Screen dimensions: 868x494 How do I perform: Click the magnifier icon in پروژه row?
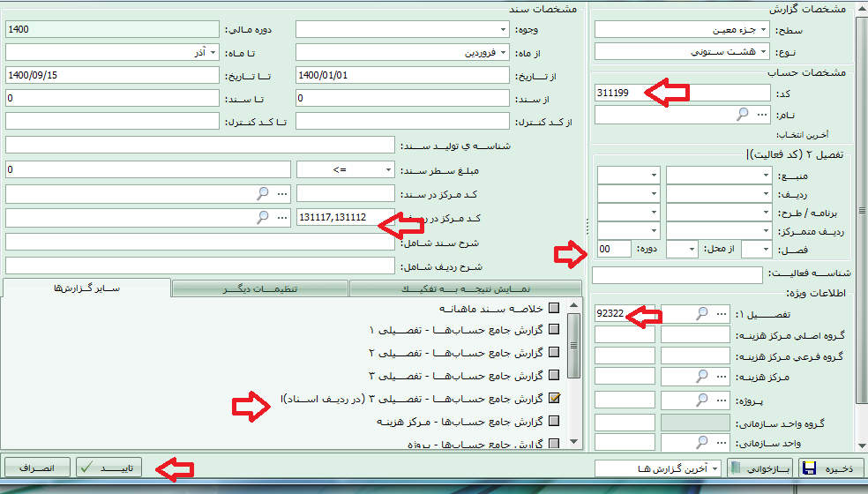[x=702, y=400]
